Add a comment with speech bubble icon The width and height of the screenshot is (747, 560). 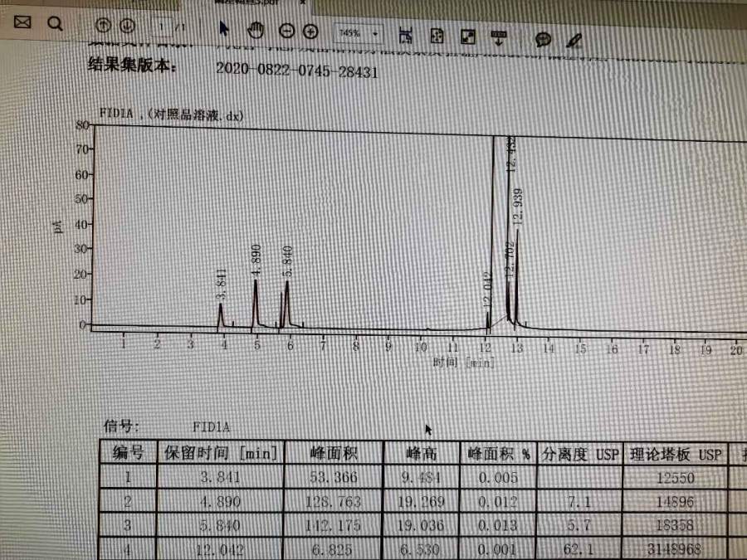point(544,39)
